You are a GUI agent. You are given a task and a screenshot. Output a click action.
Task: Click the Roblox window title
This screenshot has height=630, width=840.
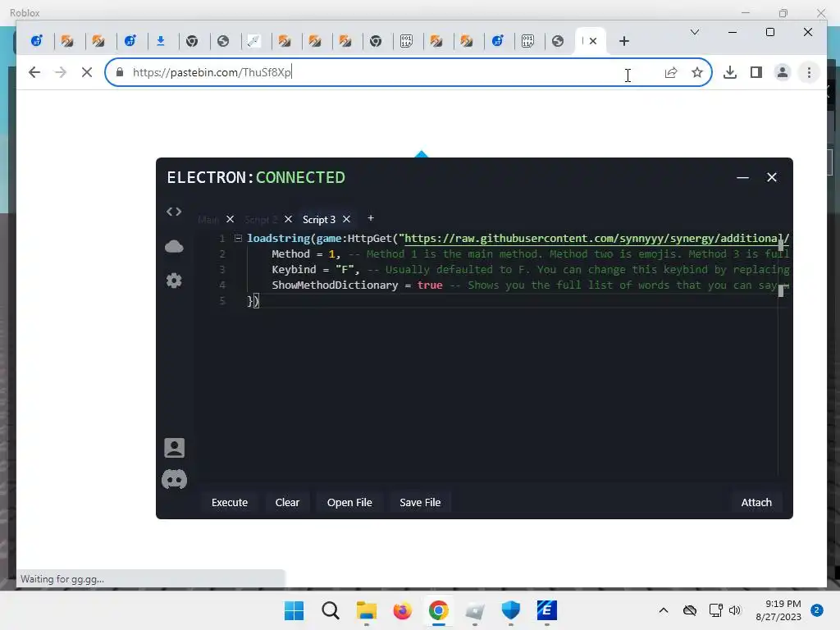point(25,13)
